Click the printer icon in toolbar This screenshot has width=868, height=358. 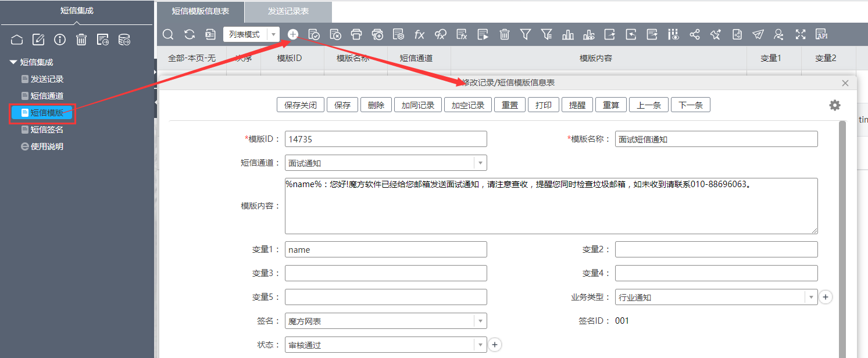coord(356,34)
